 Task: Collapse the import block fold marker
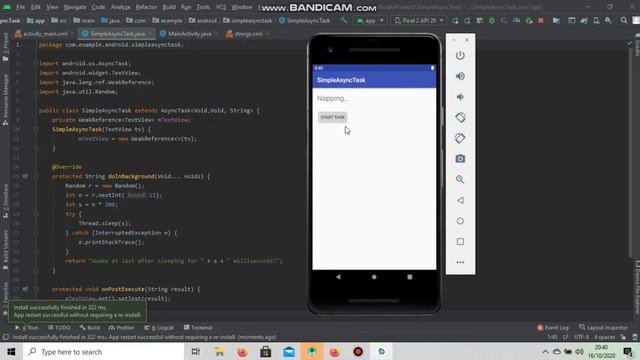36,64
